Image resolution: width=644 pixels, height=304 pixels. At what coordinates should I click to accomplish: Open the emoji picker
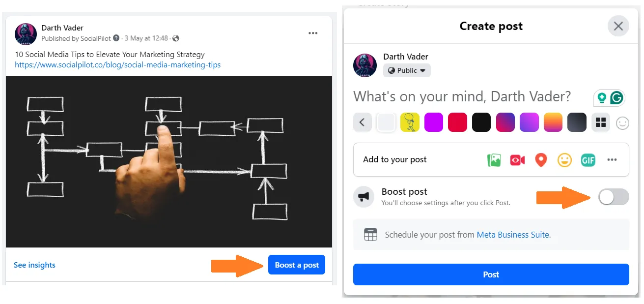coord(622,123)
